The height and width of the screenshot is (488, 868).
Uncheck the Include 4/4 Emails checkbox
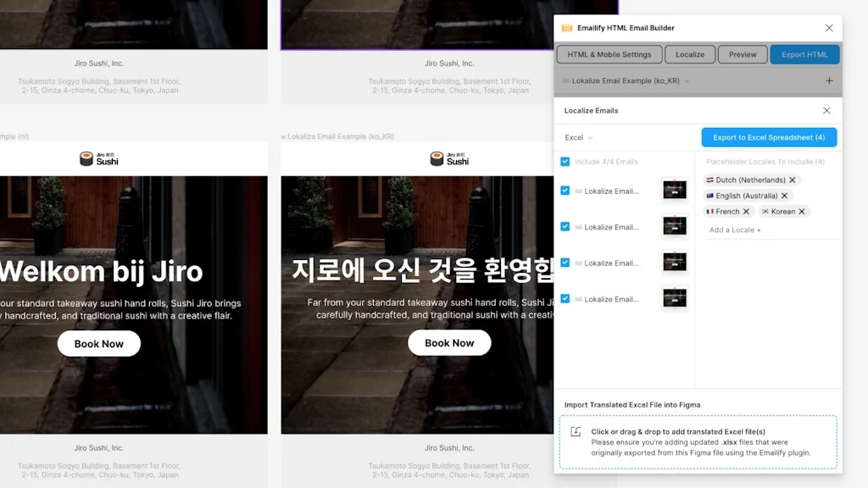pyautogui.click(x=564, y=161)
